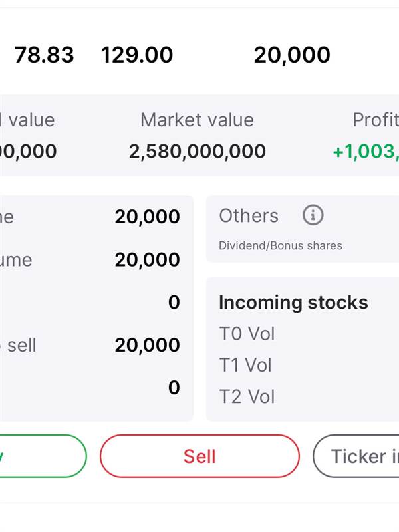Image resolution: width=399 pixels, height=532 pixels.
Task: Click the 129.00 market price value
Action: pos(137,55)
